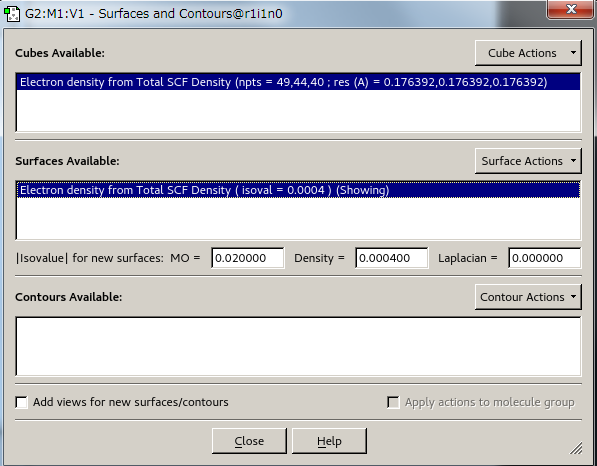Viewport: 597px width, 466px height.
Task: Click the Cube Actions dropdown arrow
Action: pyautogui.click(x=573, y=53)
